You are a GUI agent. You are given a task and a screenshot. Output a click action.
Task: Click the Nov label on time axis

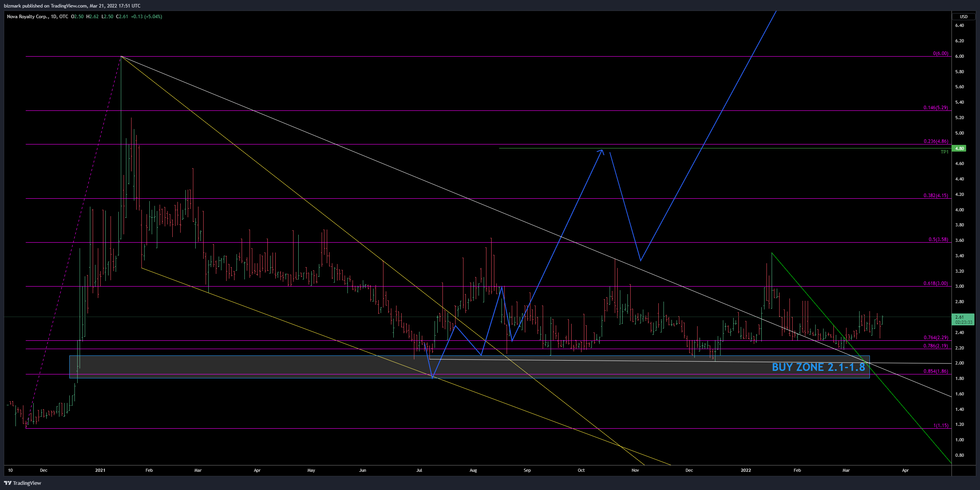tap(635, 470)
